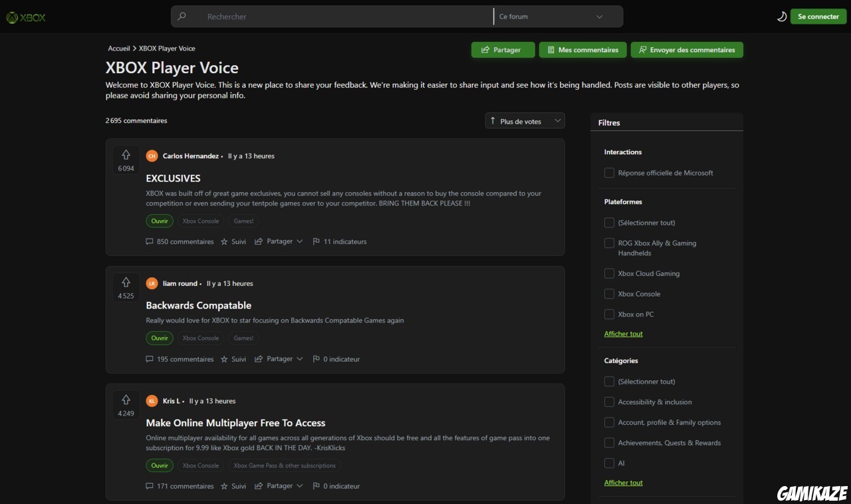
Task: Open liam round's LR avatar
Action: (x=152, y=284)
